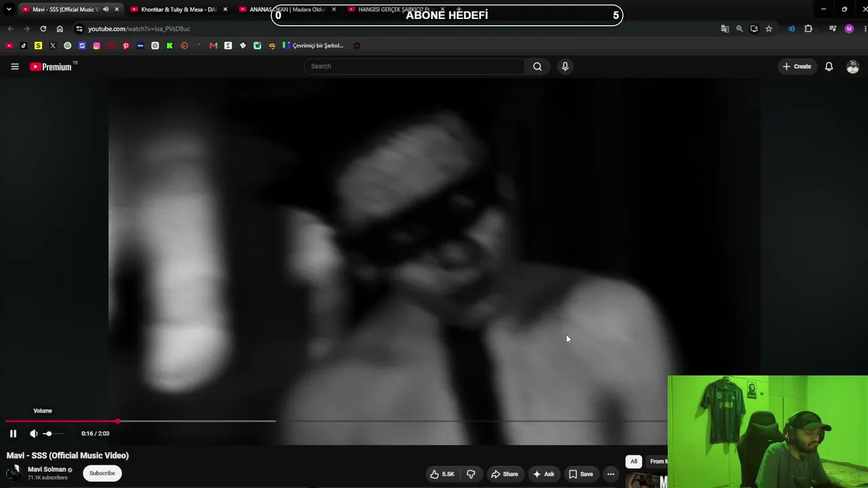Open Chrome three-dot menu
Viewport: 868px width, 488px height.
click(x=865, y=28)
